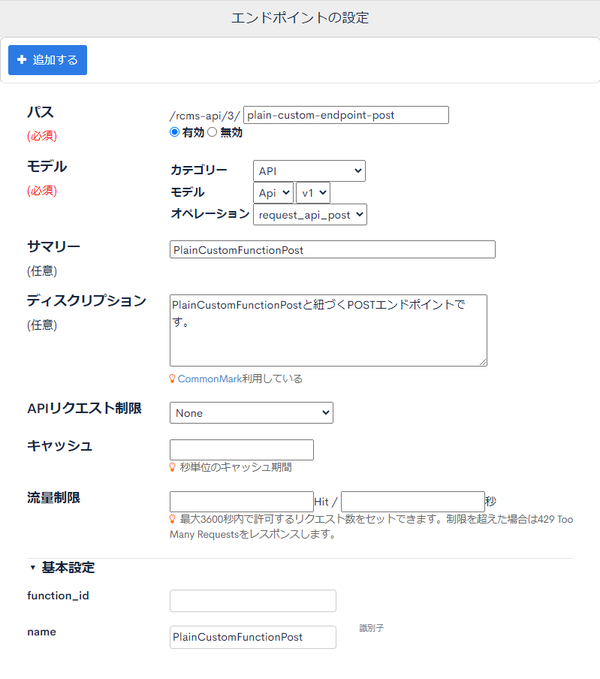Click the エンドポイントの設定 heading
The height and width of the screenshot is (679, 600).
click(300, 18)
